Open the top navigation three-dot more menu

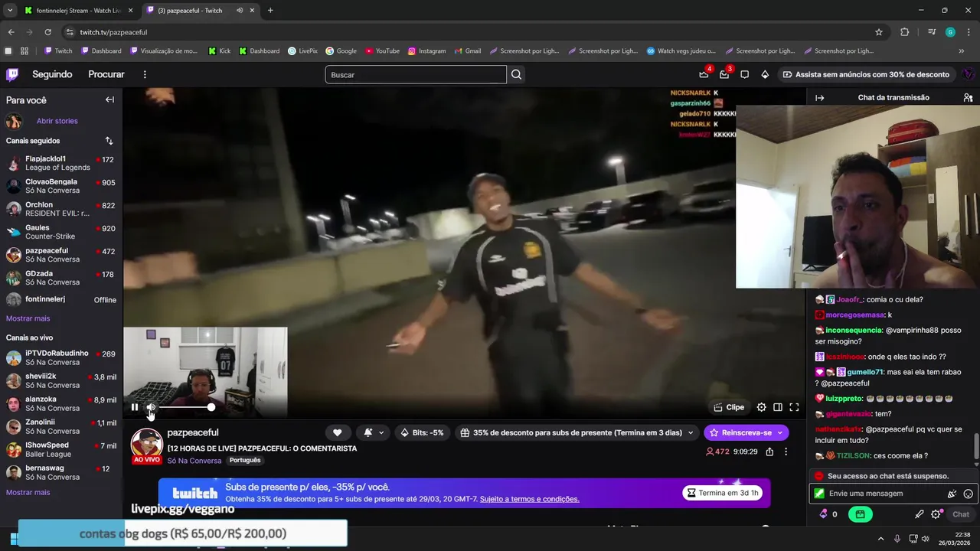coord(145,74)
